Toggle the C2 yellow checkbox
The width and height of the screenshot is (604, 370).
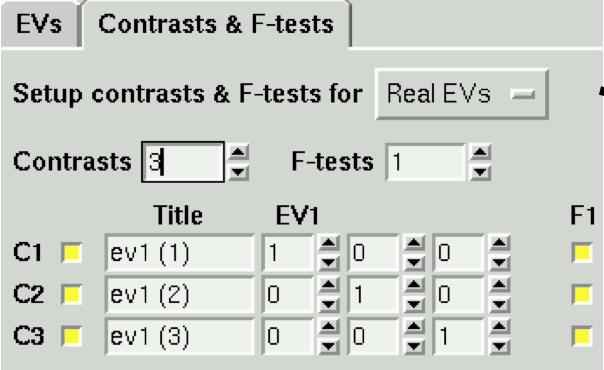(72, 295)
